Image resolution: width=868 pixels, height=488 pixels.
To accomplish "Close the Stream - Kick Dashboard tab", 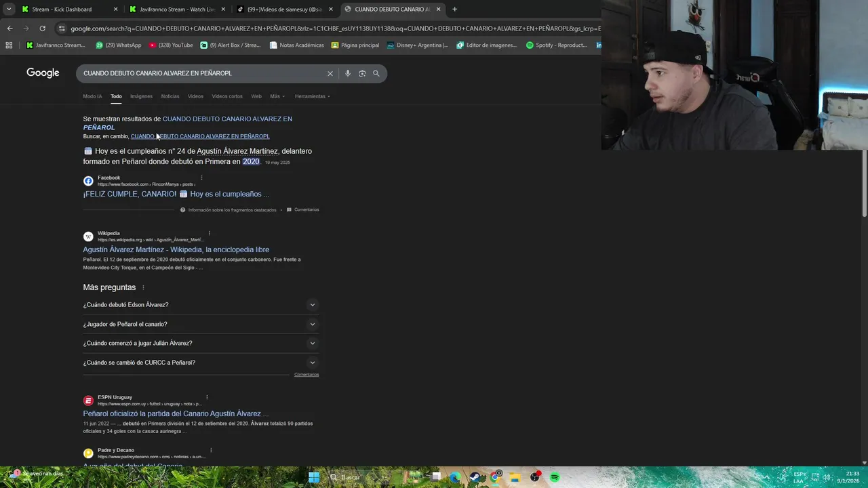I will point(115,9).
